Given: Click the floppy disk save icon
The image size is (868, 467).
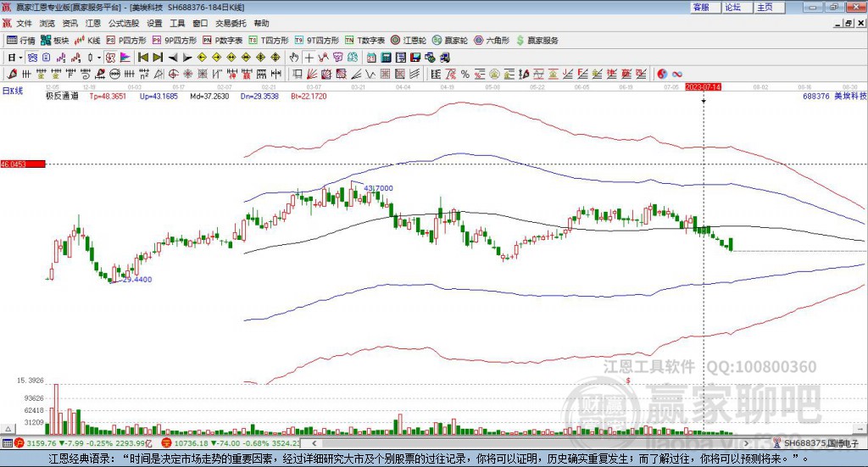Looking at the screenshot, I should coord(415,58).
